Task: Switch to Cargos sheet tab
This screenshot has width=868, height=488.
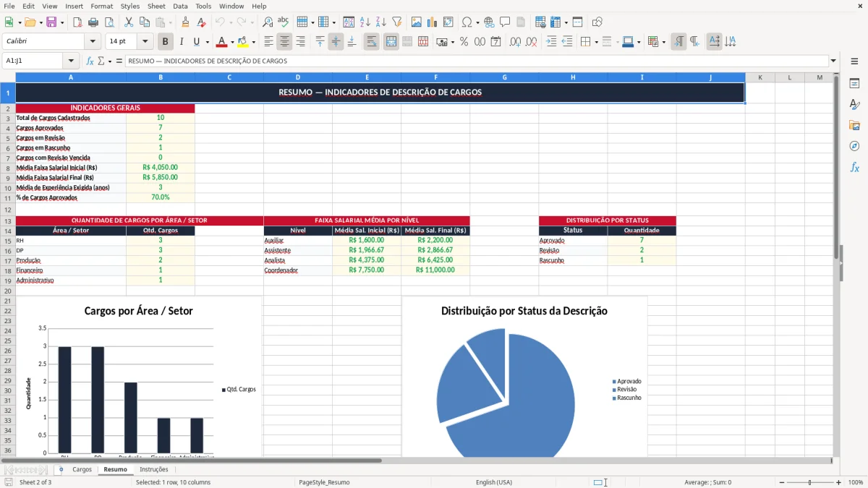Action: pyautogui.click(x=82, y=469)
